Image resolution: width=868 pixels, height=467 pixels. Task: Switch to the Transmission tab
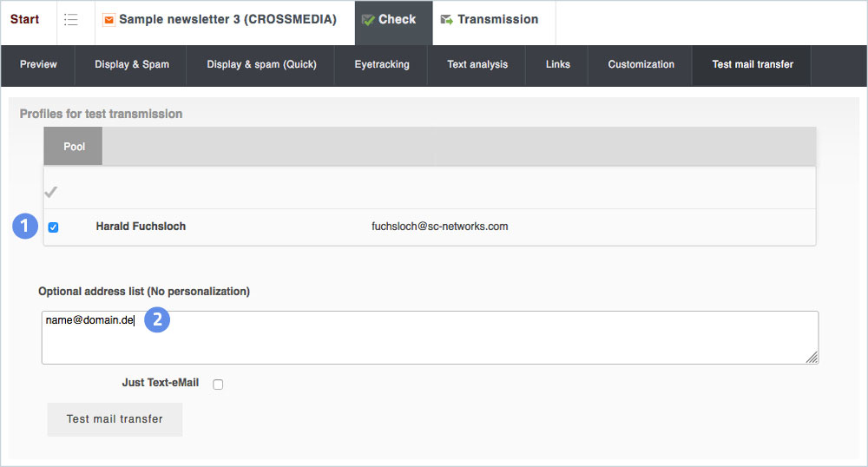[x=494, y=23]
